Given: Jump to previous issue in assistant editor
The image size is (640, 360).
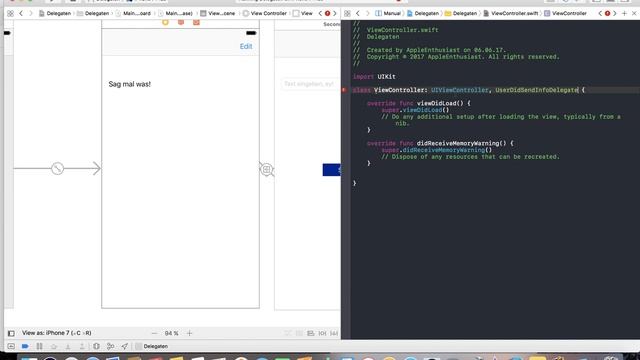Looking at the screenshot, I should (x=600, y=13).
